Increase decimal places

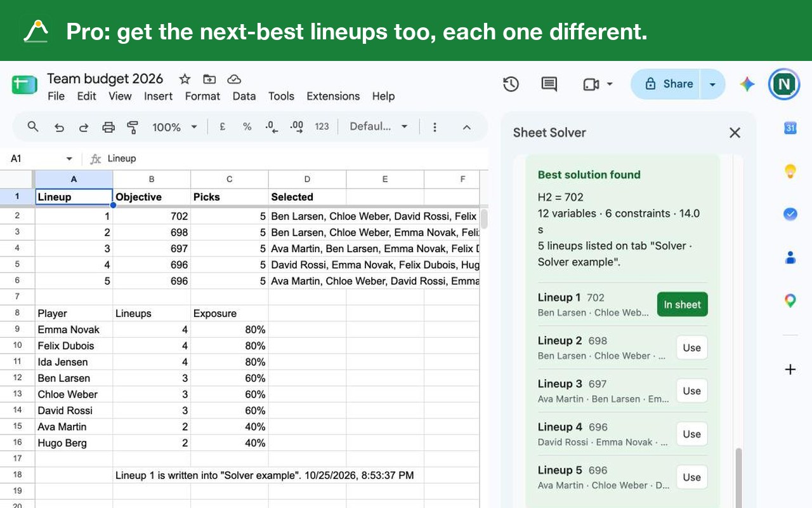[x=296, y=126]
